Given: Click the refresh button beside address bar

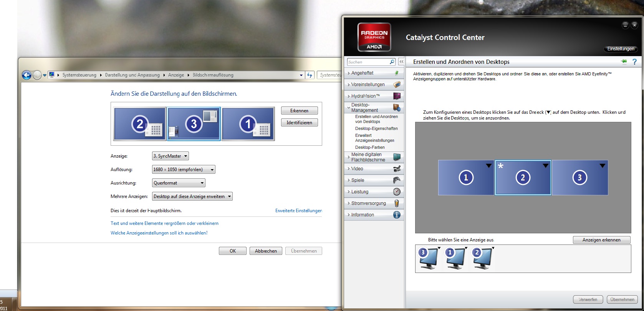Looking at the screenshot, I should coord(310,75).
